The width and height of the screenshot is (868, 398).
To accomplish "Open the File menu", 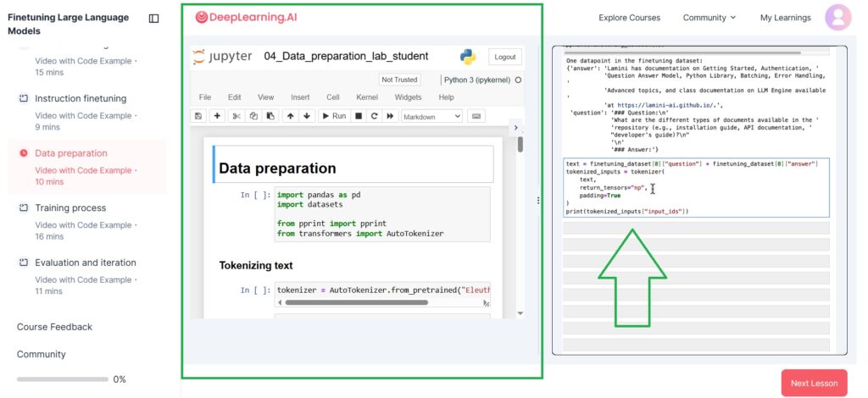I will pos(205,97).
